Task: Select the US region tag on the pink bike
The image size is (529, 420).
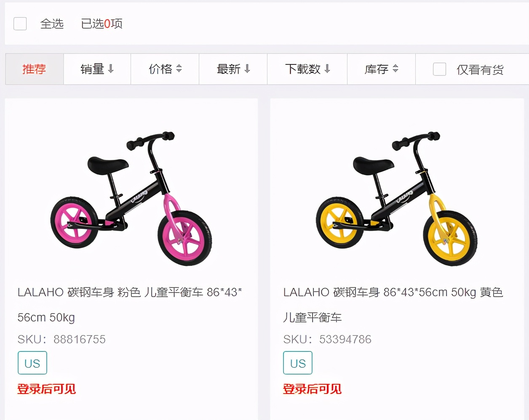Action: coord(32,362)
